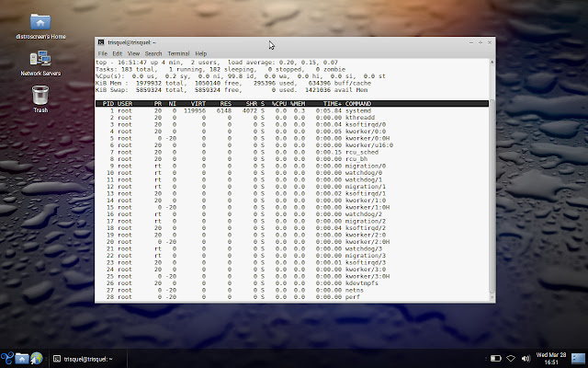Open the Network Servers desktop icon
Viewport: 588px width, 368px height.
coord(40,63)
